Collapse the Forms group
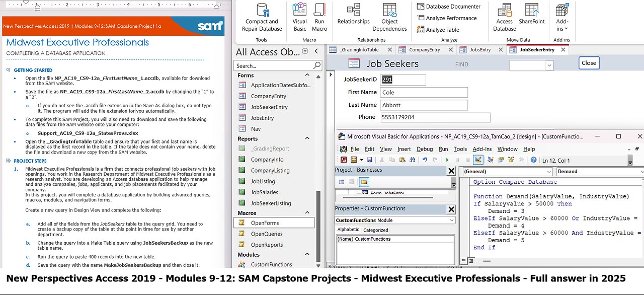The width and height of the screenshot is (644, 295). click(x=307, y=76)
